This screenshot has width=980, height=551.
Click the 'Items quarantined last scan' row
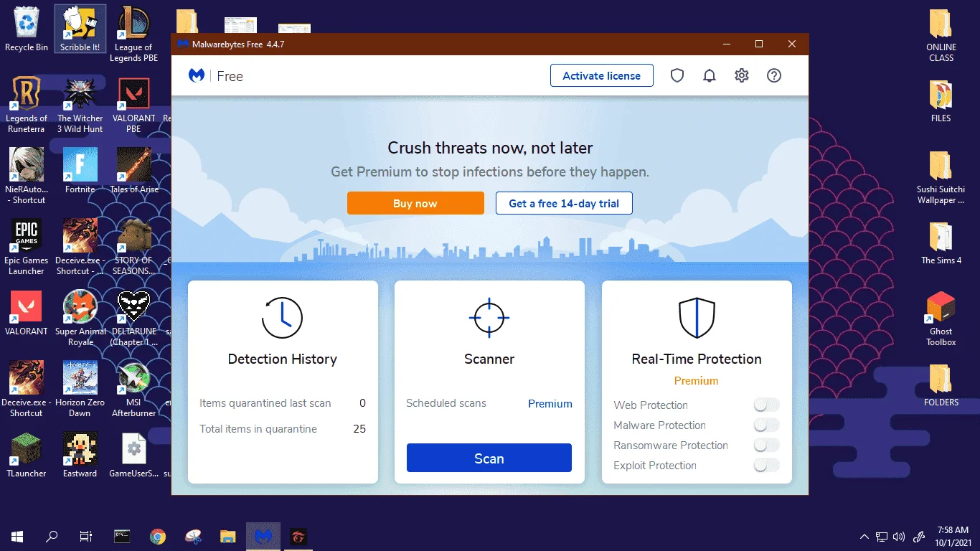283,403
